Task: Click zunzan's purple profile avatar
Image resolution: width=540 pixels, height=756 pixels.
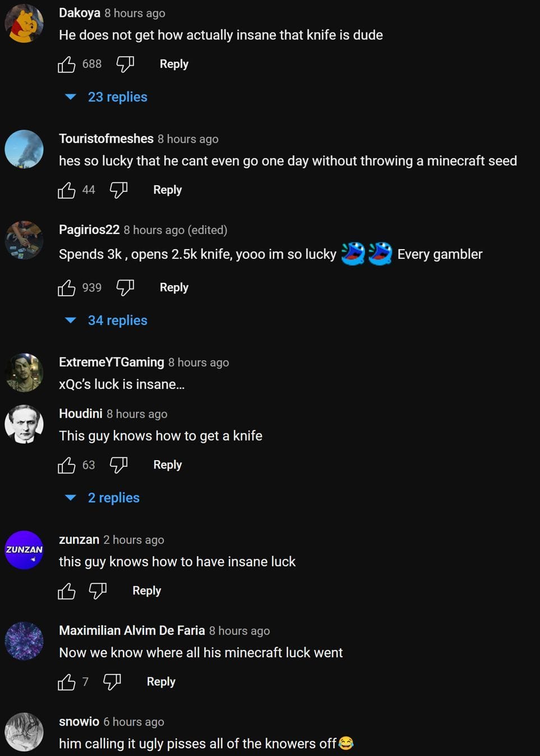Action: (24, 550)
